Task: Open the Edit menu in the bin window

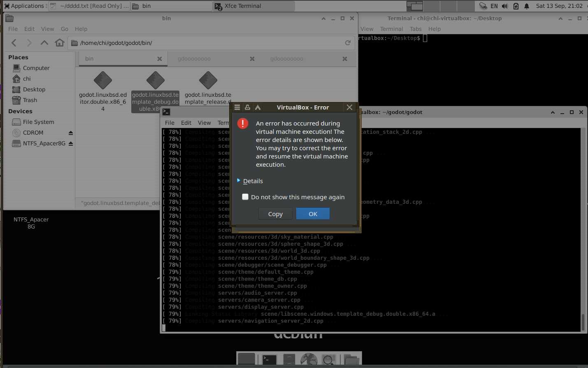Action: point(29,29)
